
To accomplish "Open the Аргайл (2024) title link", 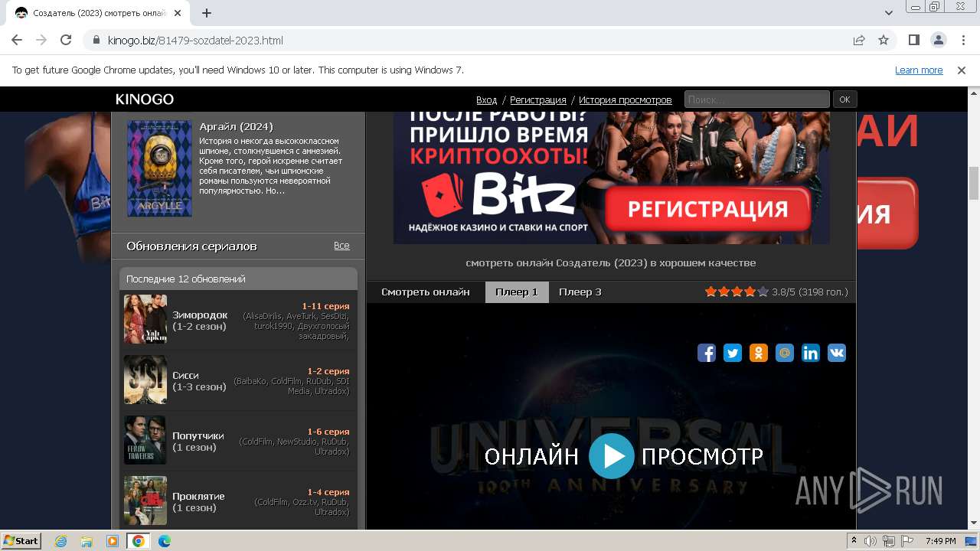I will click(x=236, y=126).
